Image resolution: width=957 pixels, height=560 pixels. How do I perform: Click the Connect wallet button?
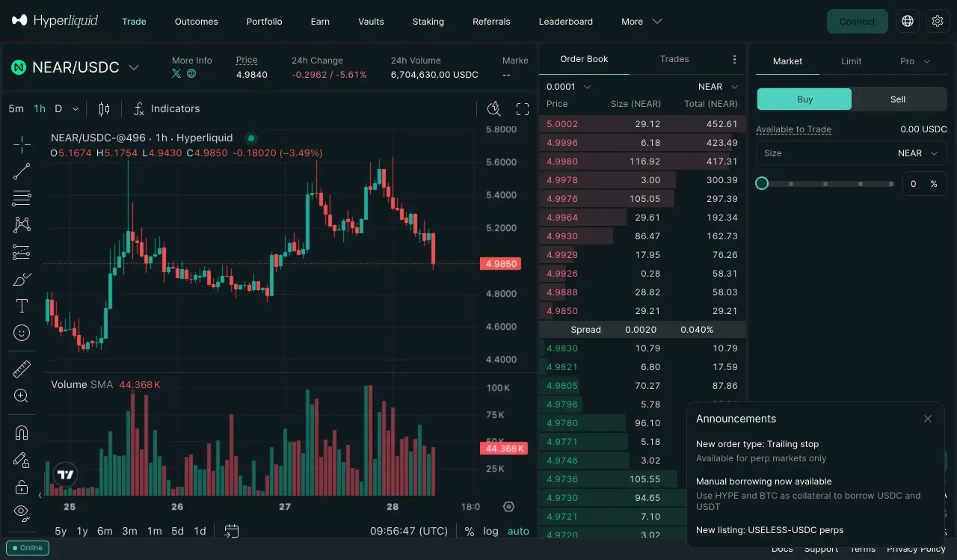pos(857,21)
